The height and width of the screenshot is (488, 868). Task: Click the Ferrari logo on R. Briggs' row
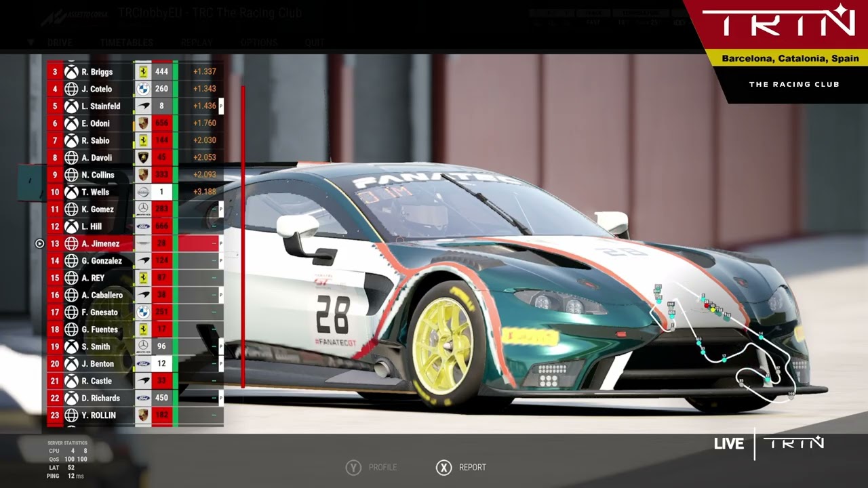click(143, 72)
